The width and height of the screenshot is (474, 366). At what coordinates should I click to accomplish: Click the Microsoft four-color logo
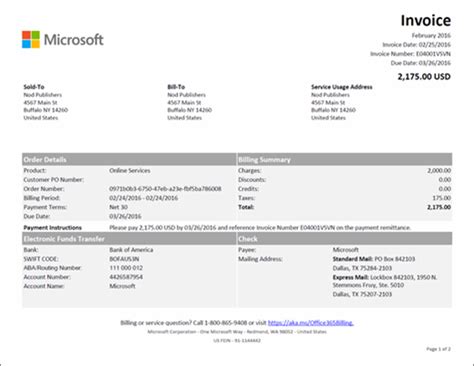click(31, 40)
